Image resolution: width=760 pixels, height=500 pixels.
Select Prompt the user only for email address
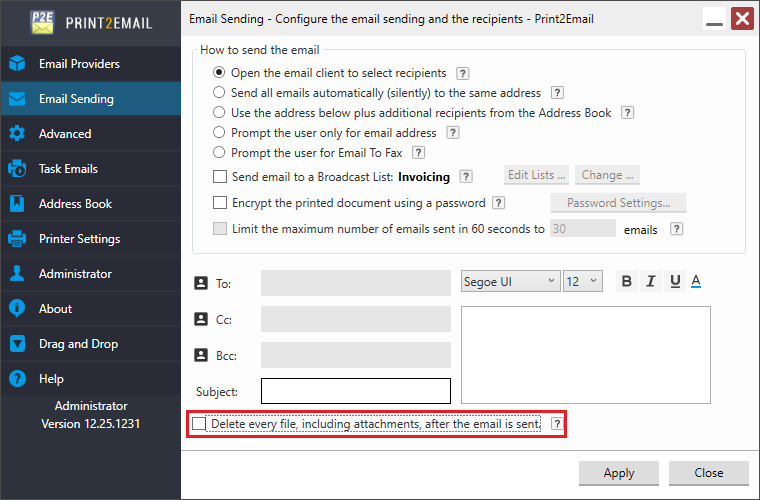click(x=220, y=133)
